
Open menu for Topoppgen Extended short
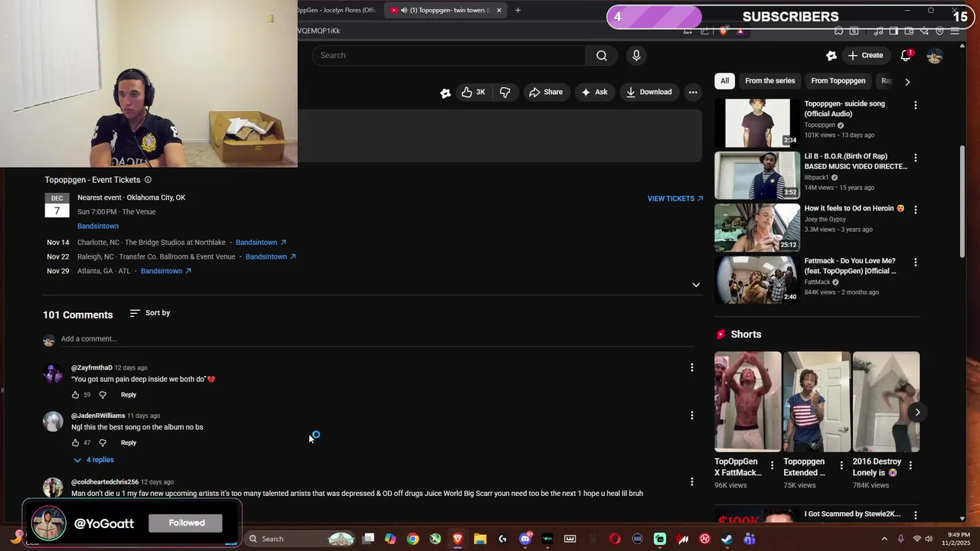click(x=841, y=465)
